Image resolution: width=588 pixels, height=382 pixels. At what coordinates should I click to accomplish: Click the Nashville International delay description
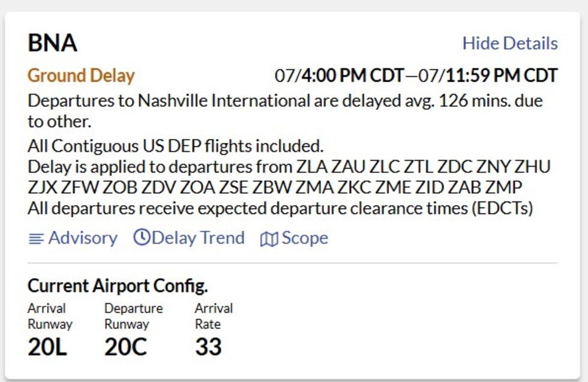(x=285, y=110)
